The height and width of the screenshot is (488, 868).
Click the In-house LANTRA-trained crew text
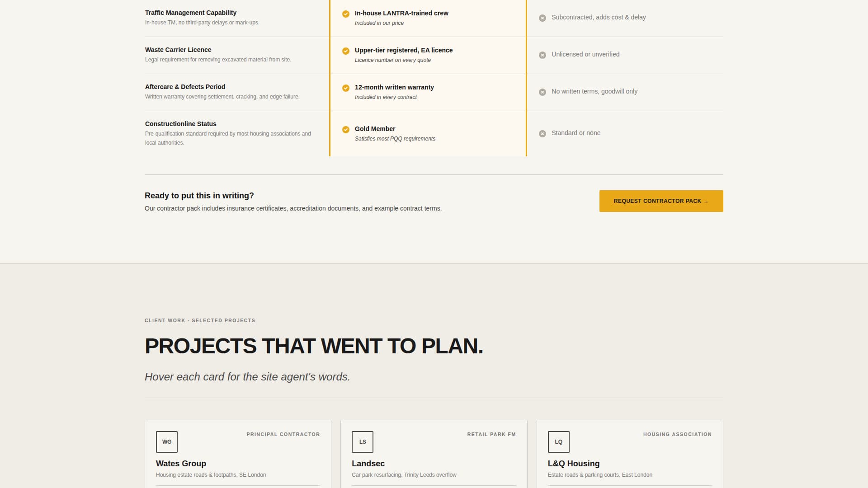(x=401, y=13)
